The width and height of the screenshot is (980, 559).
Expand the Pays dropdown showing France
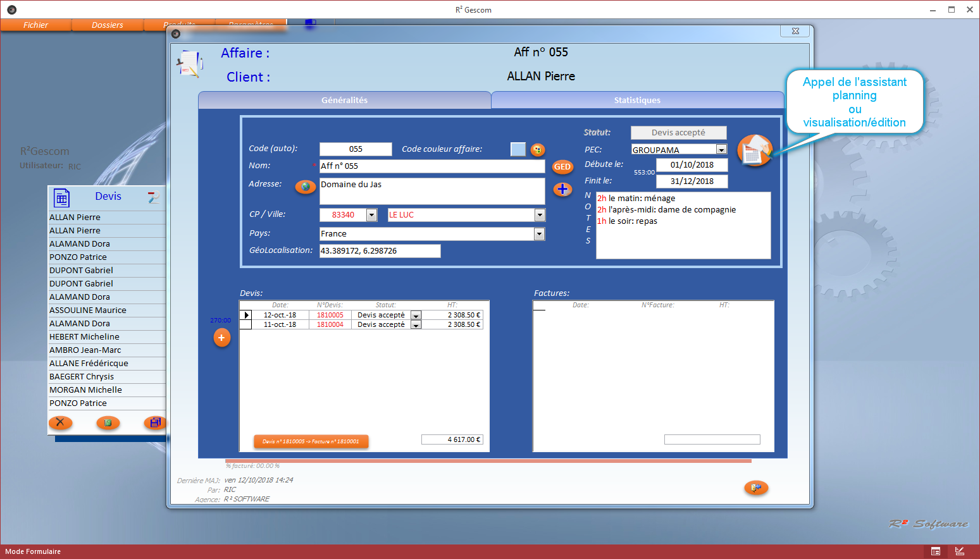coord(539,233)
